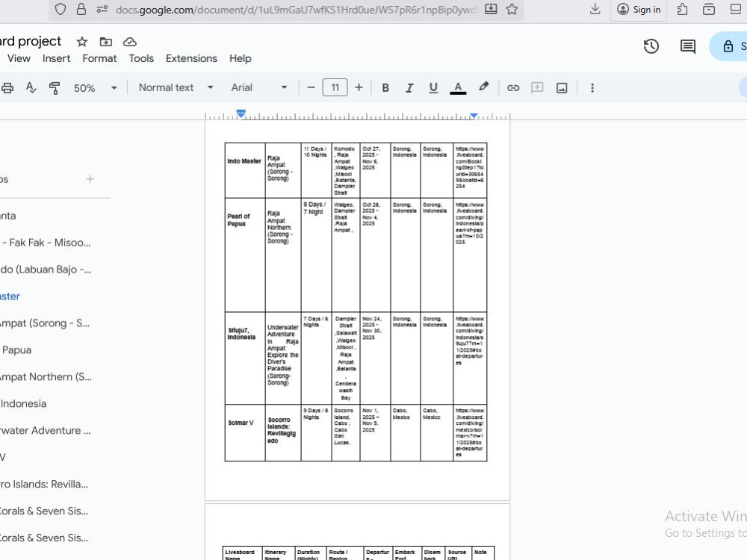Open the Extensions menu

[191, 58]
